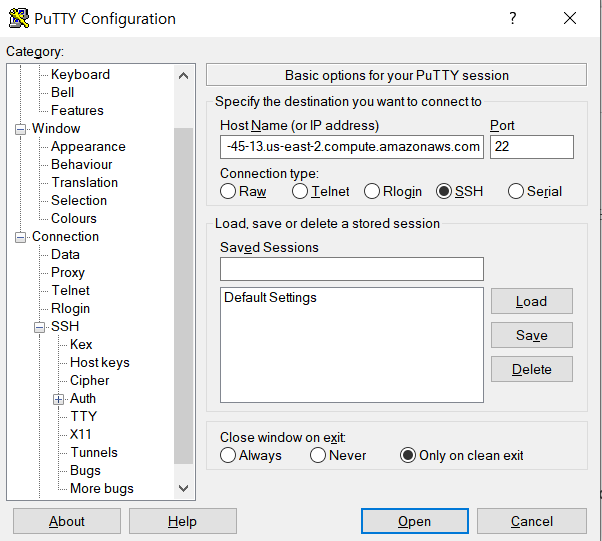This screenshot has width=602, height=541.
Task: Open the Cipher settings
Action: pos(89,381)
